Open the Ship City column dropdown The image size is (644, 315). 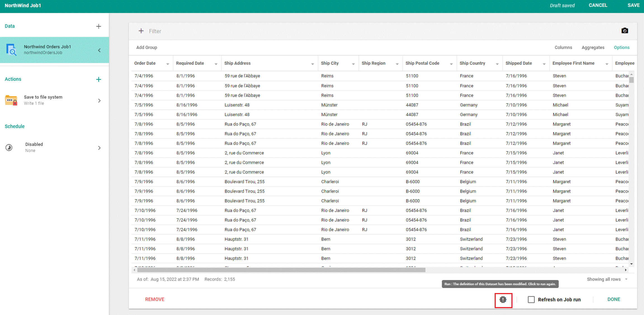coord(353,64)
